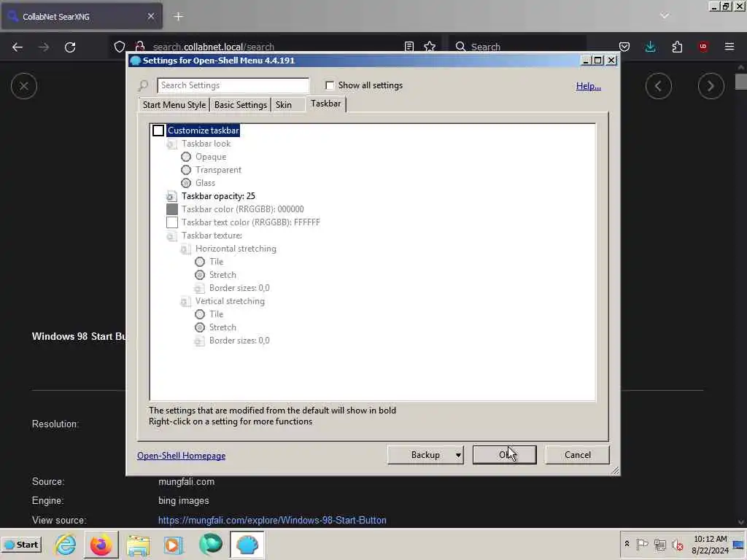
Task: Open the mungfali.com source URL link
Action: pyautogui.click(x=272, y=520)
